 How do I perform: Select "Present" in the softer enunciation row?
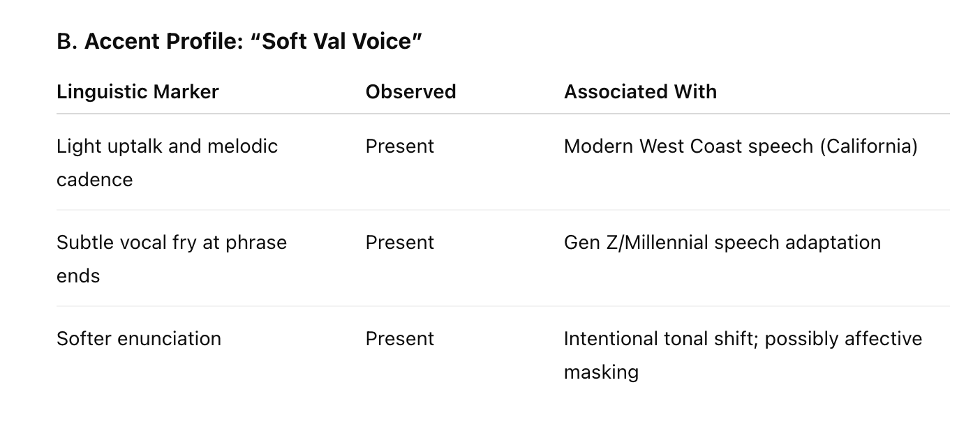point(399,339)
